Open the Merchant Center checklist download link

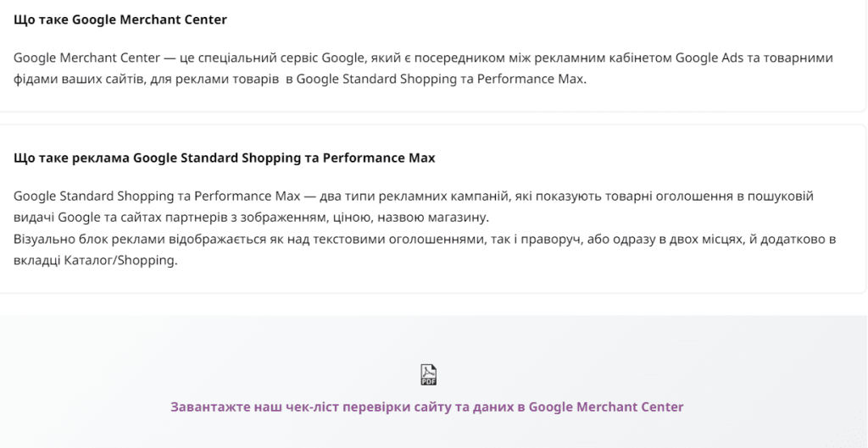(426, 407)
